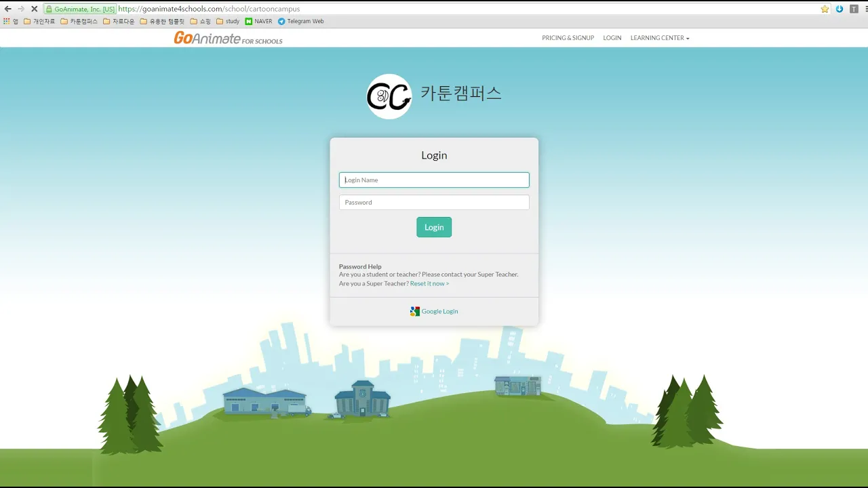The width and height of the screenshot is (868, 488).
Task: Open the Chrome hamburger menu
Action: [x=865, y=9]
